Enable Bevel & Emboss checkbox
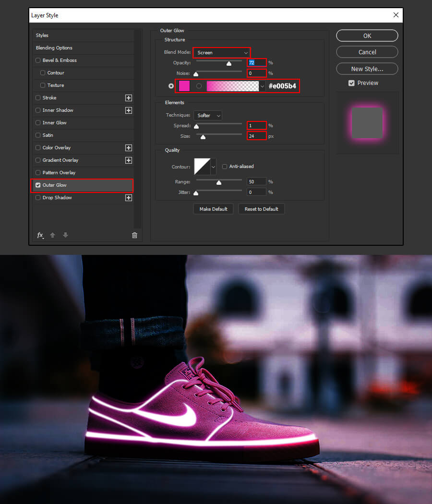 coord(38,60)
